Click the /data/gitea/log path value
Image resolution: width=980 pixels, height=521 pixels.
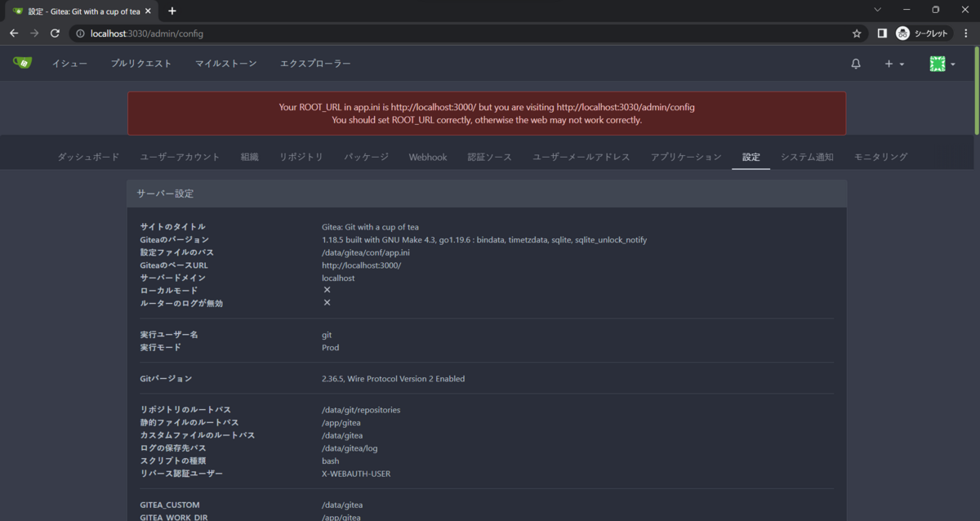tap(350, 448)
